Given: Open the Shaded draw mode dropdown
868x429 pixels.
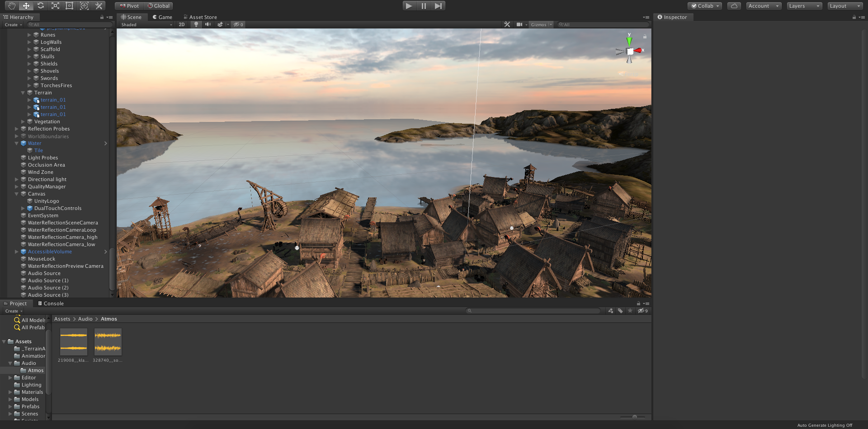Looking at the screenshot, I should 146,25.
